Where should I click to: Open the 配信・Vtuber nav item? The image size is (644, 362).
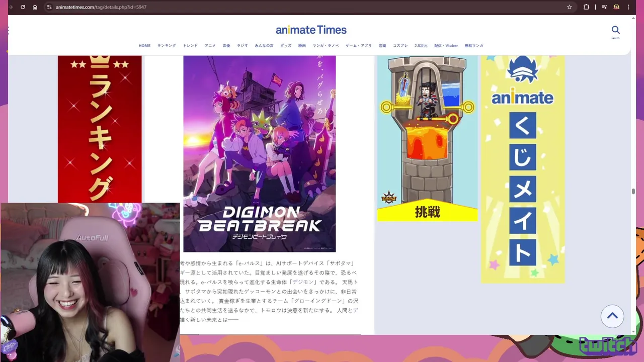tap(446, 46)
